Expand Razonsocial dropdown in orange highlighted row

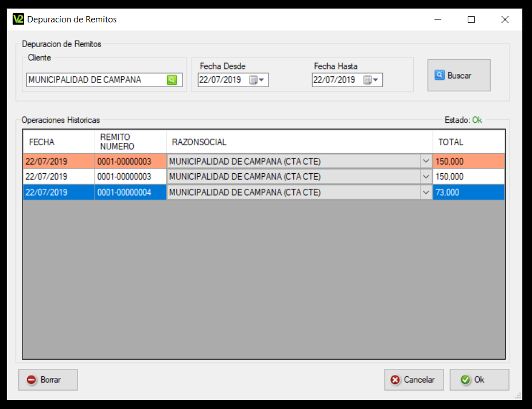coord(426,161)
